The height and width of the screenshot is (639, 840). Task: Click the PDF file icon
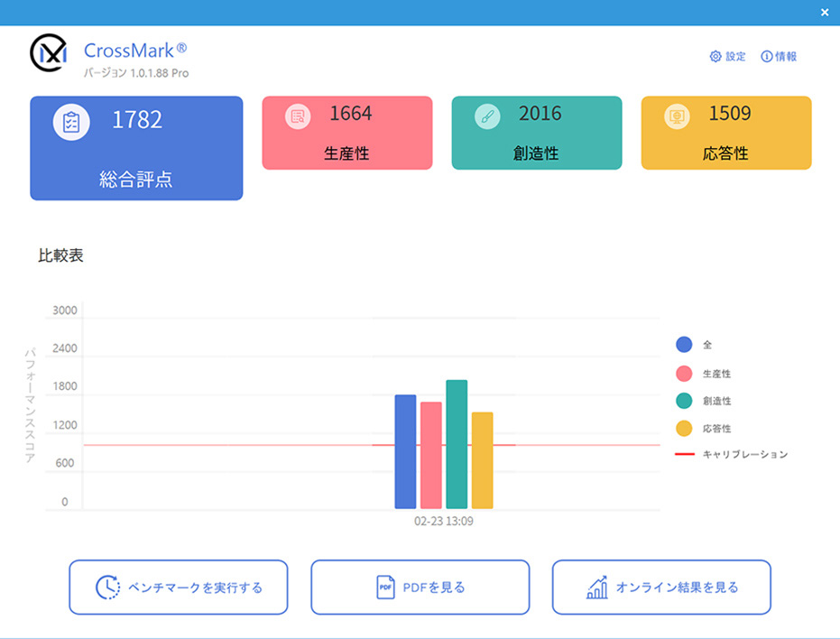click(385, 588)
